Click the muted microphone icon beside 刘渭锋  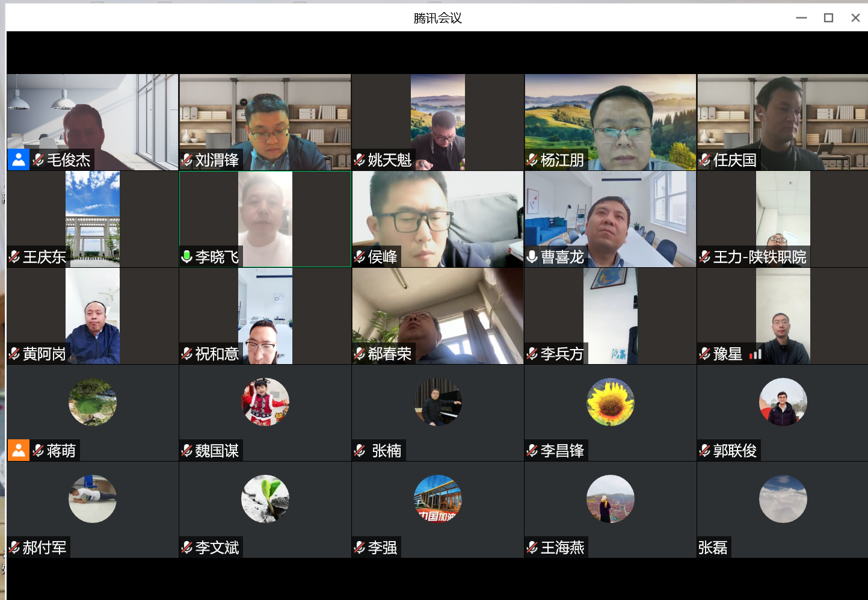(x=187, y=160)
